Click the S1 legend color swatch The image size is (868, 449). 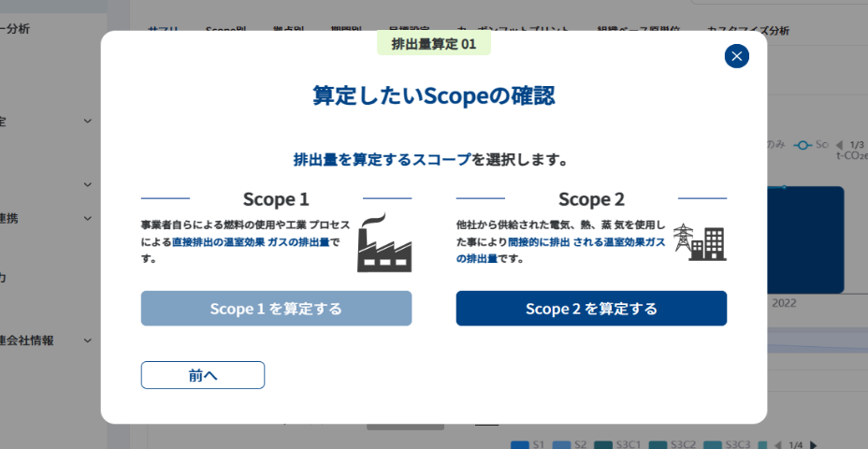click(x=520, y=444)
